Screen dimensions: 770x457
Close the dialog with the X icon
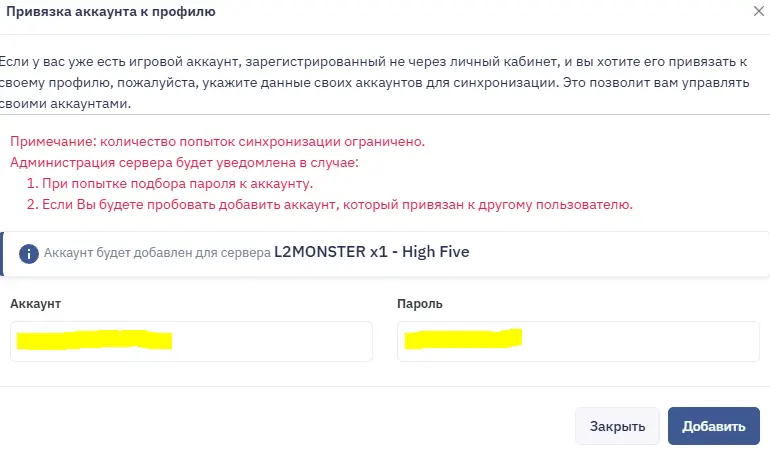point(757,12)
